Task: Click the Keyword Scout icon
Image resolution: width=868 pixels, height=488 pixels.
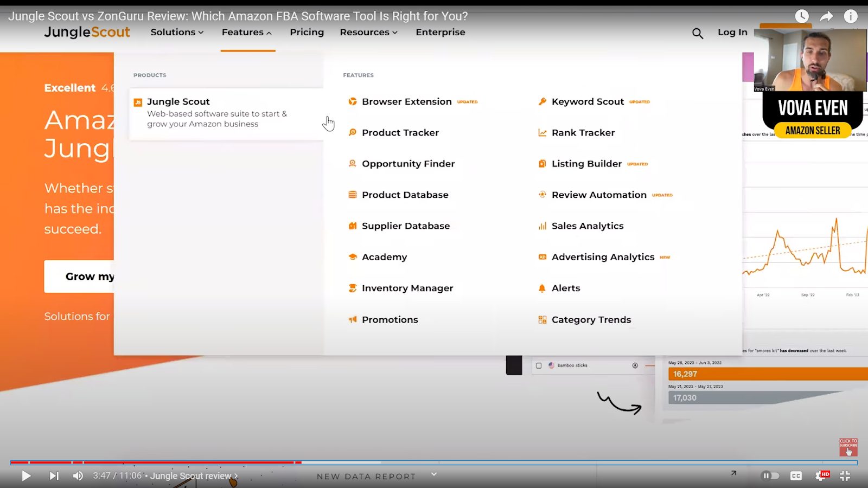Action: point(542,101)
